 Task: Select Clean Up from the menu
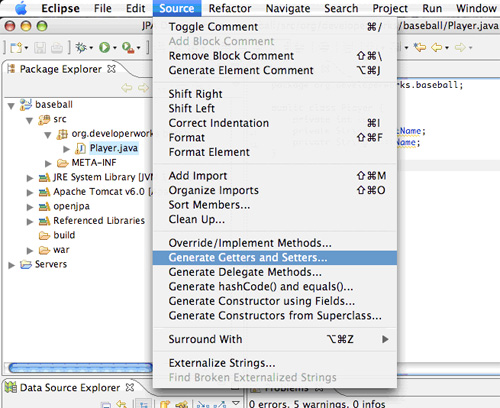point(275,219)
